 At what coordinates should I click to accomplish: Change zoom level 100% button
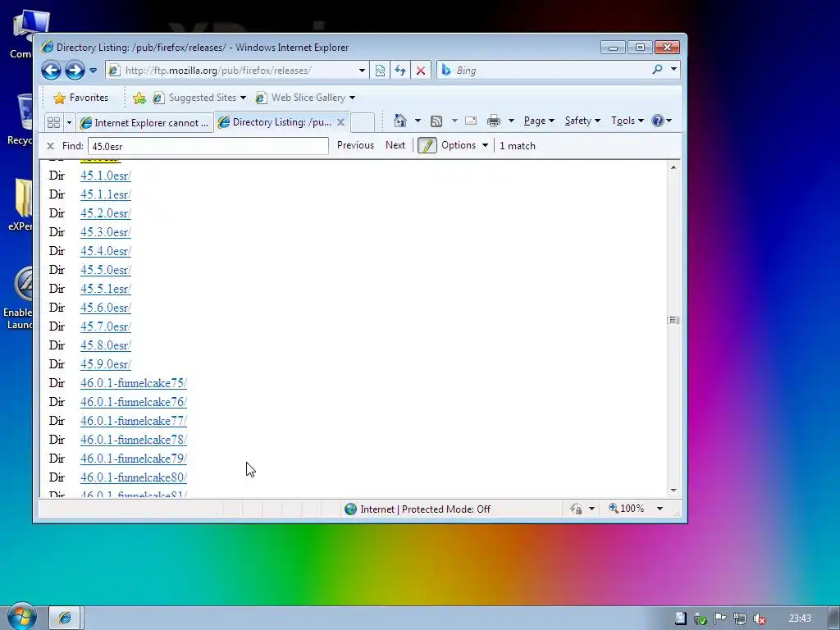pos(626,509)
